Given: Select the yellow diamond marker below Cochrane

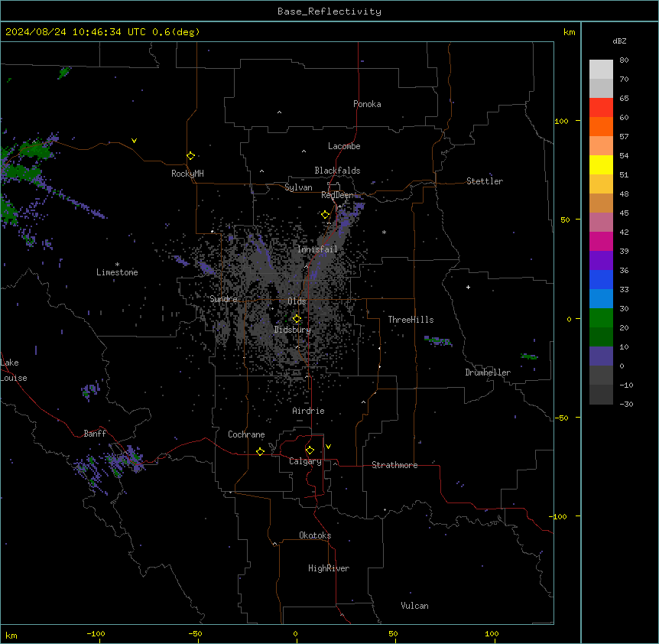Looking at the screenshot, I should [x=260, y=451].
